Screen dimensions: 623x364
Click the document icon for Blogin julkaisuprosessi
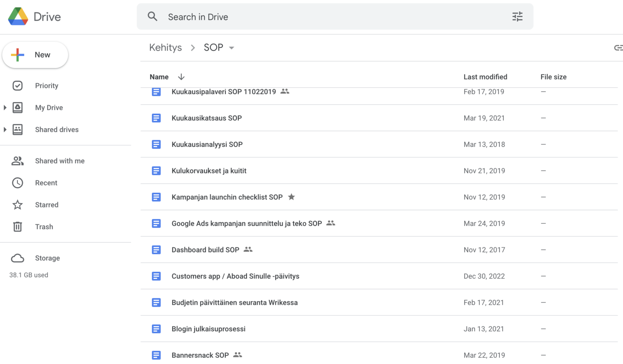(x=156, y=329)
